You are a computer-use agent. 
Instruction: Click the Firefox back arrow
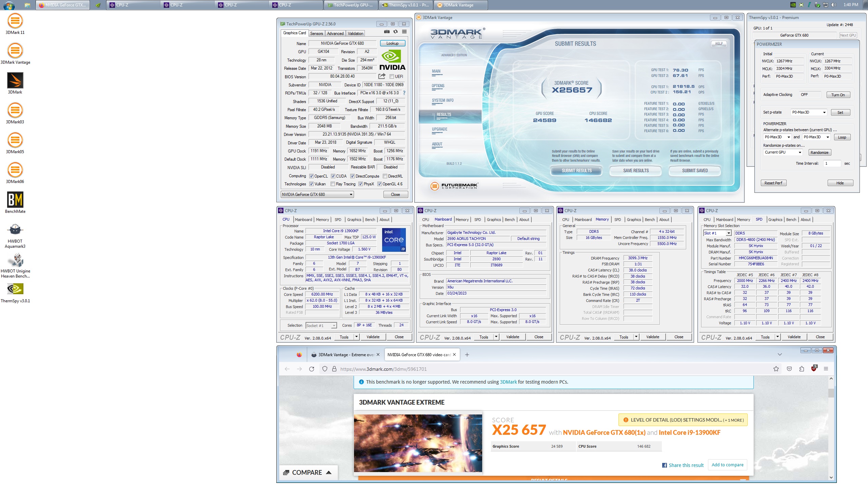[x=287, y=369]
